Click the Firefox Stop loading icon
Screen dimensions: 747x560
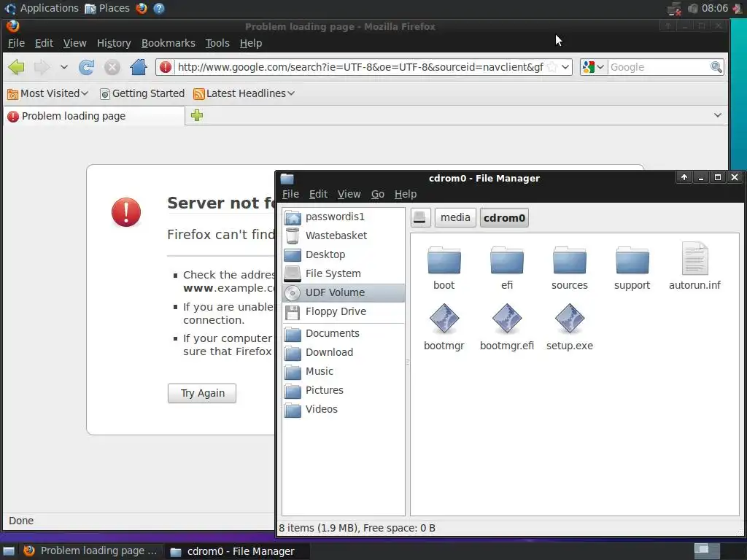pos(112,67)
